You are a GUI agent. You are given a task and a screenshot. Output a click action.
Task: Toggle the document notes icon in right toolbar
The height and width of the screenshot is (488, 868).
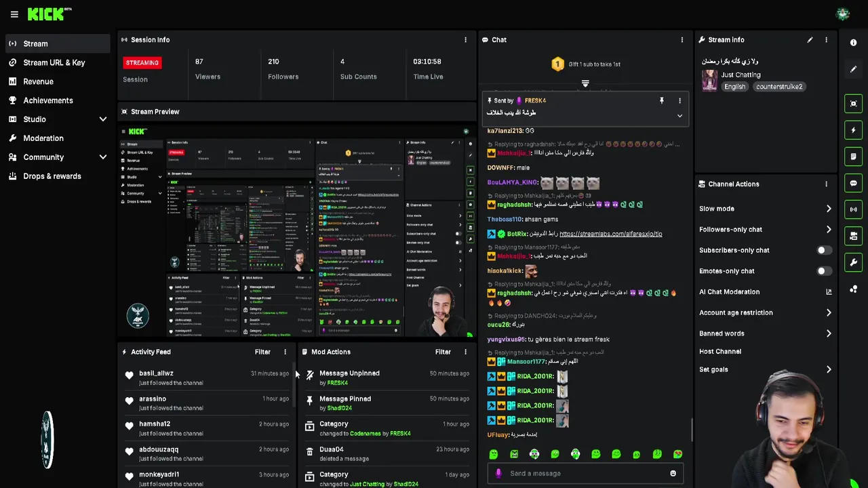[x=854, y=157]
